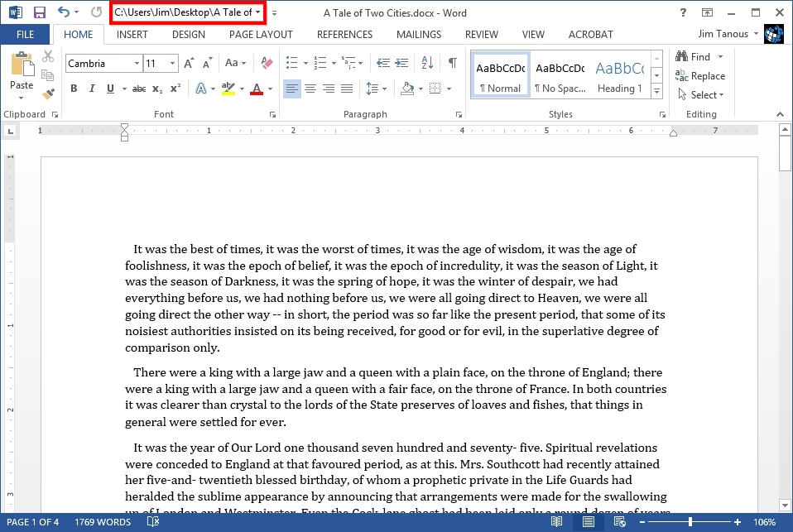Open highlight color dropdown arrow

coord(242,89)
